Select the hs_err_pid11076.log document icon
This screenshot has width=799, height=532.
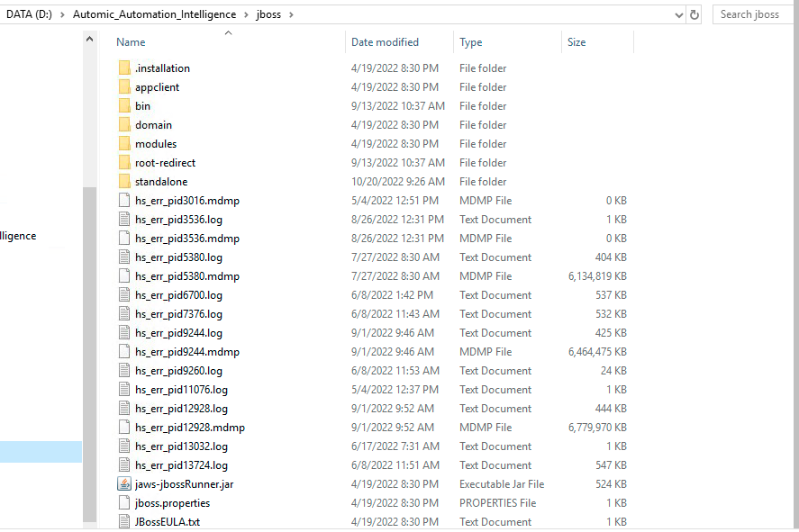[124, 390]
